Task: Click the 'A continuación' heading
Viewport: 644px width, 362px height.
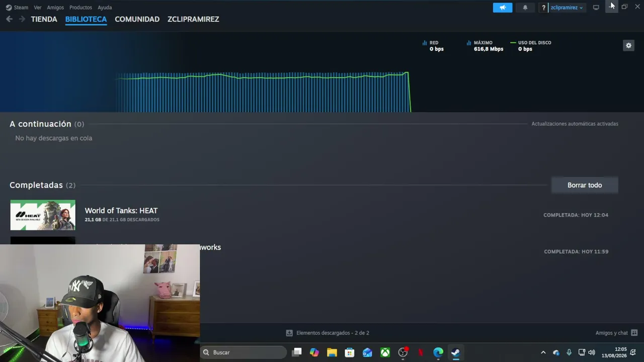Action: pyautogui.click(x=40, y=124)
